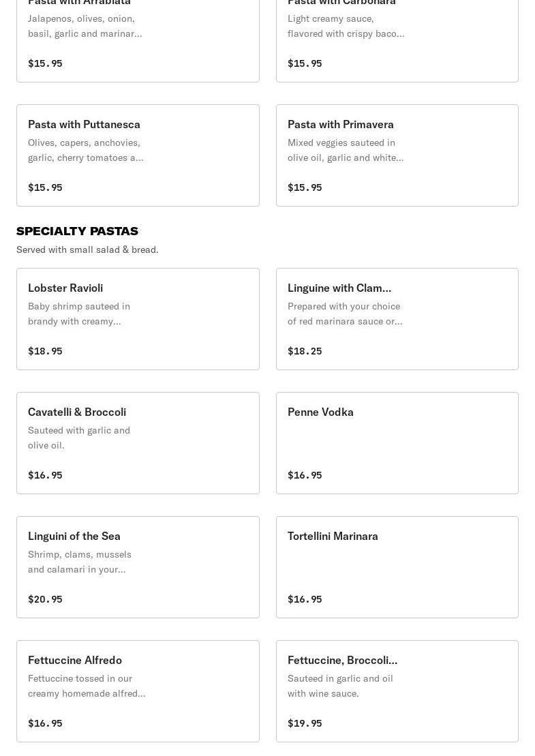
Task: Open the Penne Vodka item
Action: pos(397,442)
